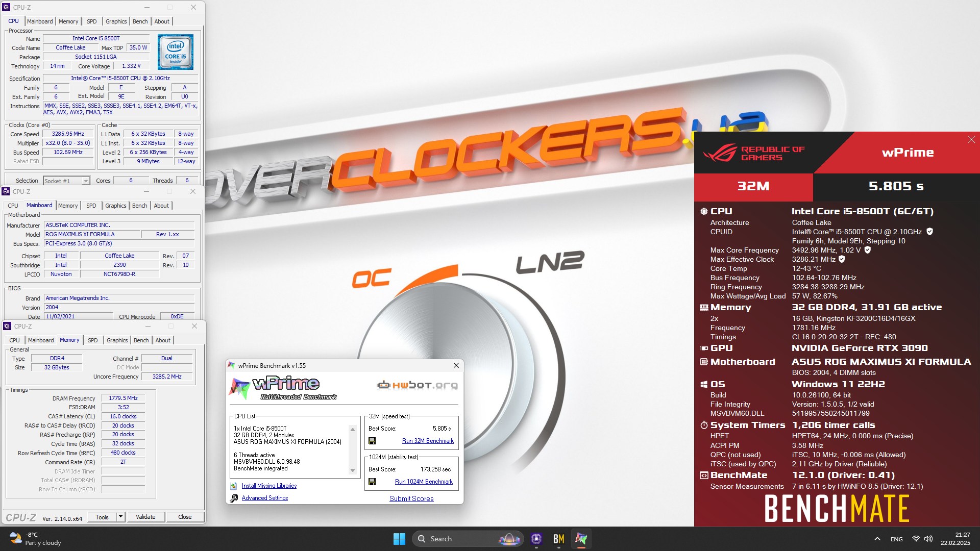Click the CPU chip icon in BenchMate panel
Screen dimensions: 980x551
704,211
